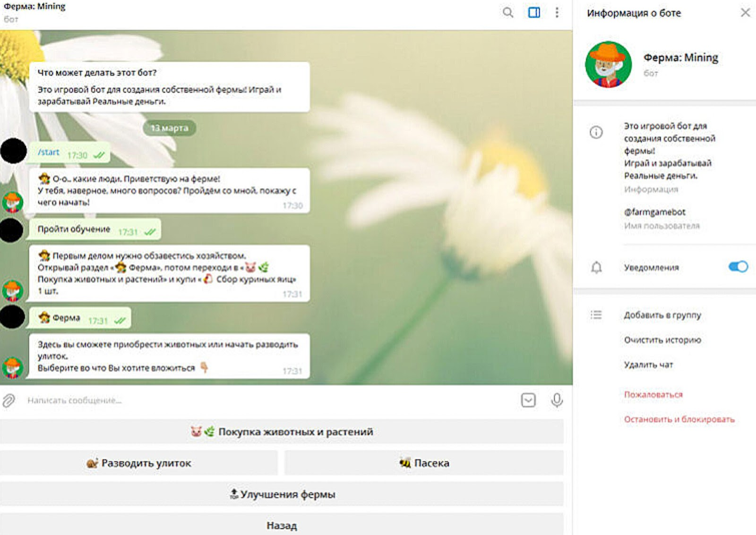
Task: Toggle the side panel icon in header
Action: (x=534, y=13)
